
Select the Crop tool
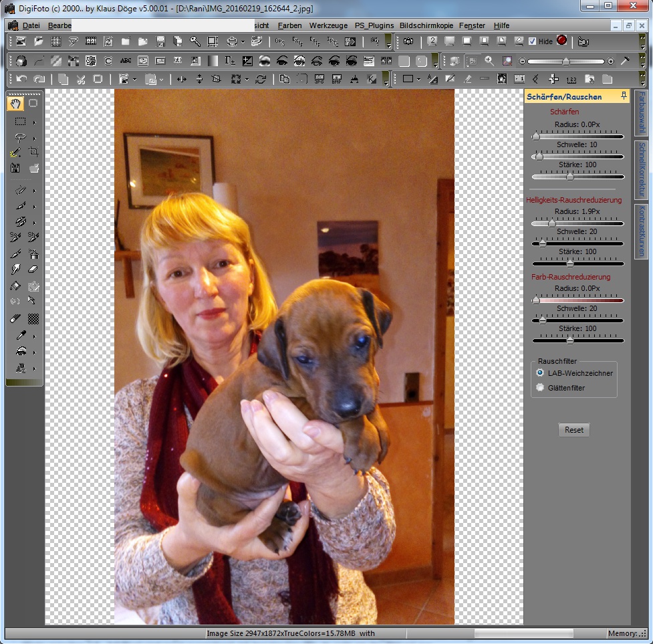click(33, 152)
